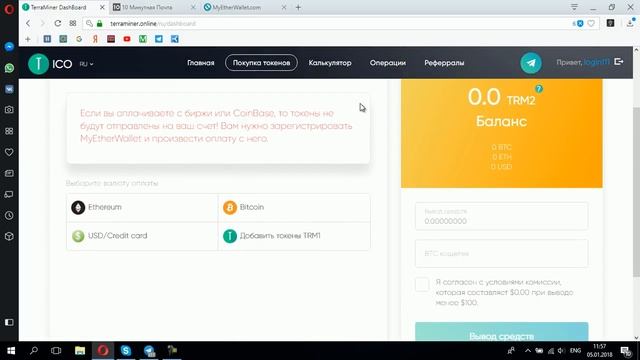Open history clock icon in sidebar
The width and height of the screenshot is (640, 360).
point(9,216)
